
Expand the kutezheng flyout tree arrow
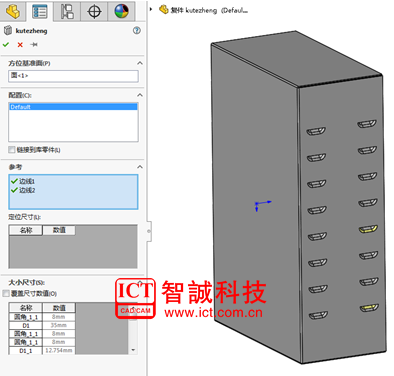click(151, 10)
